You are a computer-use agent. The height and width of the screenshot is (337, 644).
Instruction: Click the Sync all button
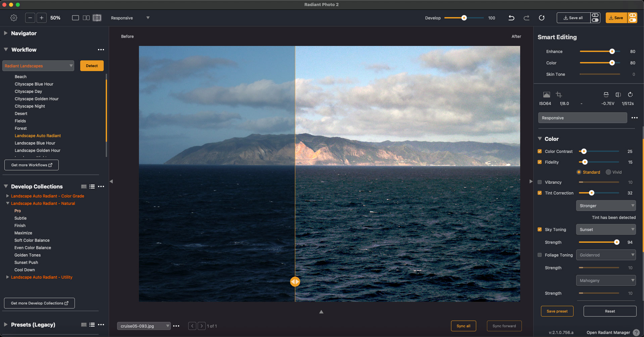tap(463, 326)
